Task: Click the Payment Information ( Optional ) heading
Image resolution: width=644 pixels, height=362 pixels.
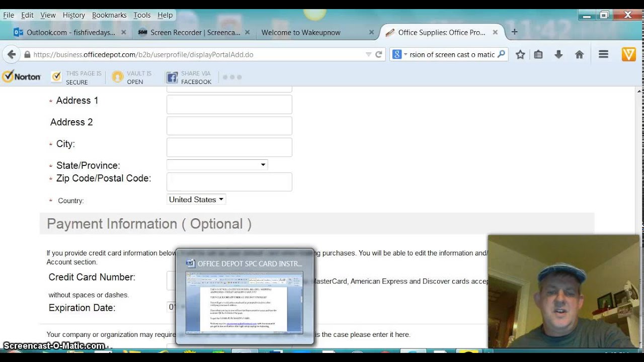Action: [x=149, y=224]
